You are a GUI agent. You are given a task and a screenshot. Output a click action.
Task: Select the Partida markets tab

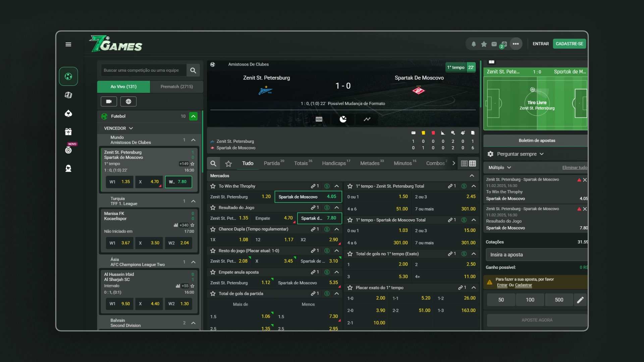point(274,163)
